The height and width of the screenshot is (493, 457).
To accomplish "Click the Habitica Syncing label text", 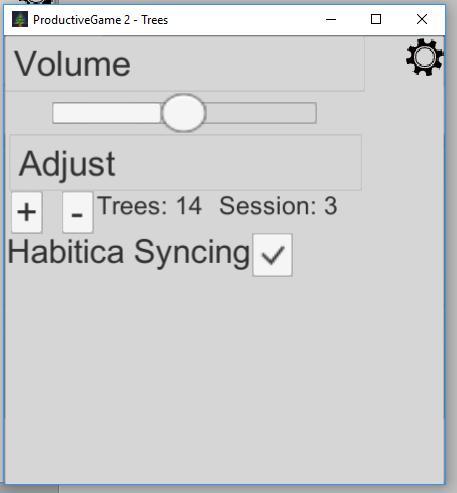I will coord(129,252).
